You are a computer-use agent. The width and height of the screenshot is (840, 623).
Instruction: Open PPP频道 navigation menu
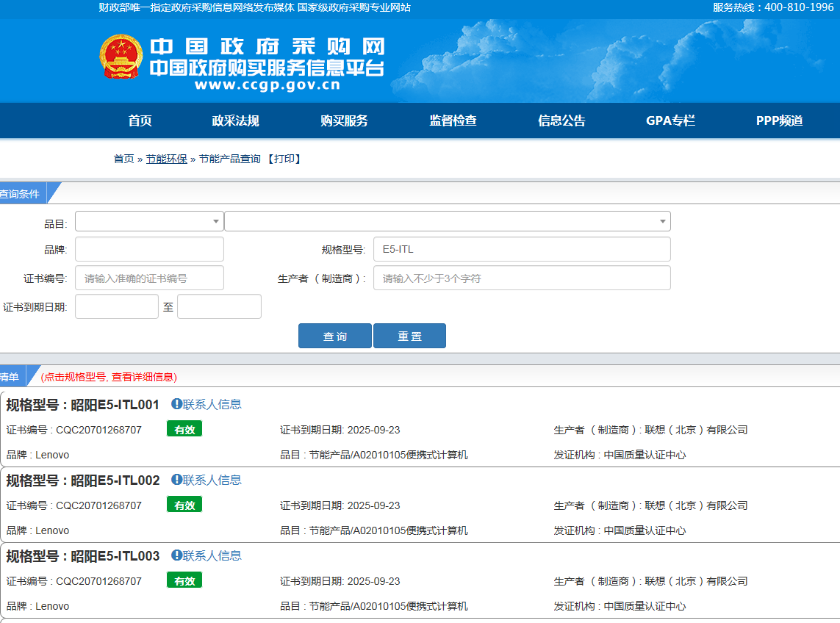coord(780,120)
